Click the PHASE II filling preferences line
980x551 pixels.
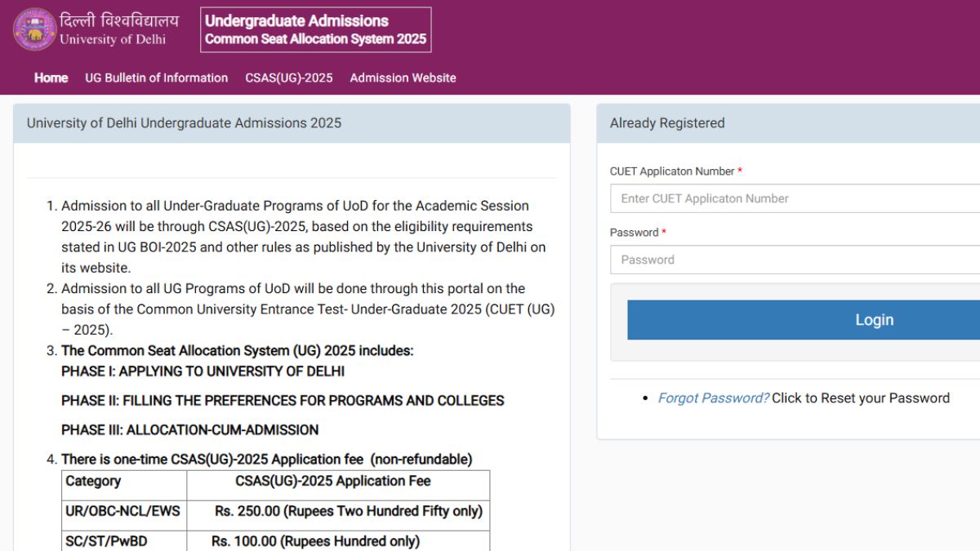[x=283, y=401]
